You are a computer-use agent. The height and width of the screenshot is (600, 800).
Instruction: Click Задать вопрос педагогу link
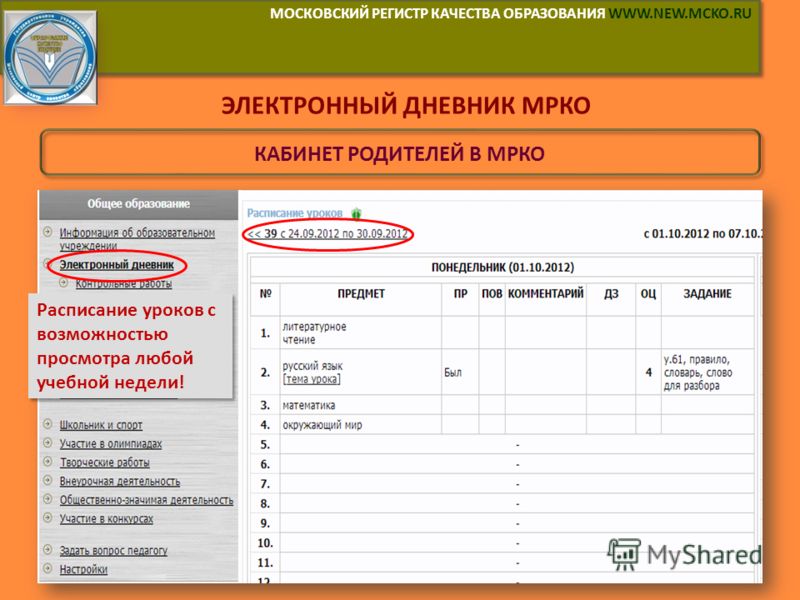pyautogui.click(x=113, y=551)
